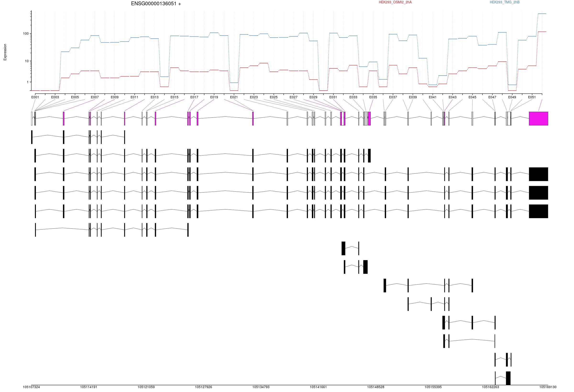Select exon label E019
This screenshot has height=392, width=574.
[x=214, y=97]
